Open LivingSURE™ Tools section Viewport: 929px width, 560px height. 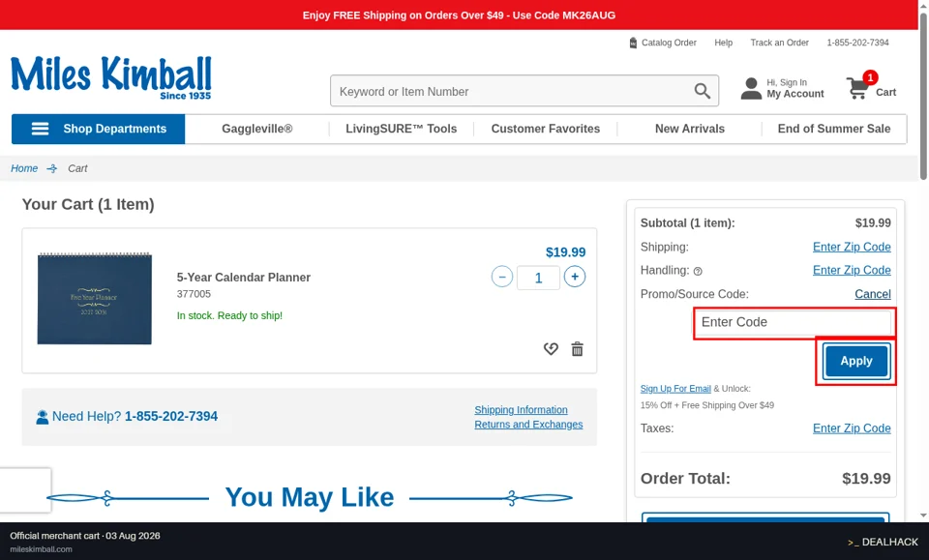click(401, 129)
